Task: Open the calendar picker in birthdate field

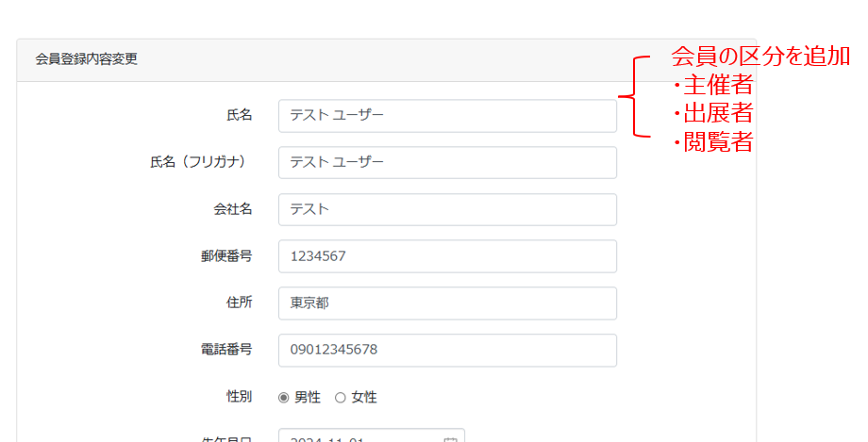Action: (x=450, y=439)
